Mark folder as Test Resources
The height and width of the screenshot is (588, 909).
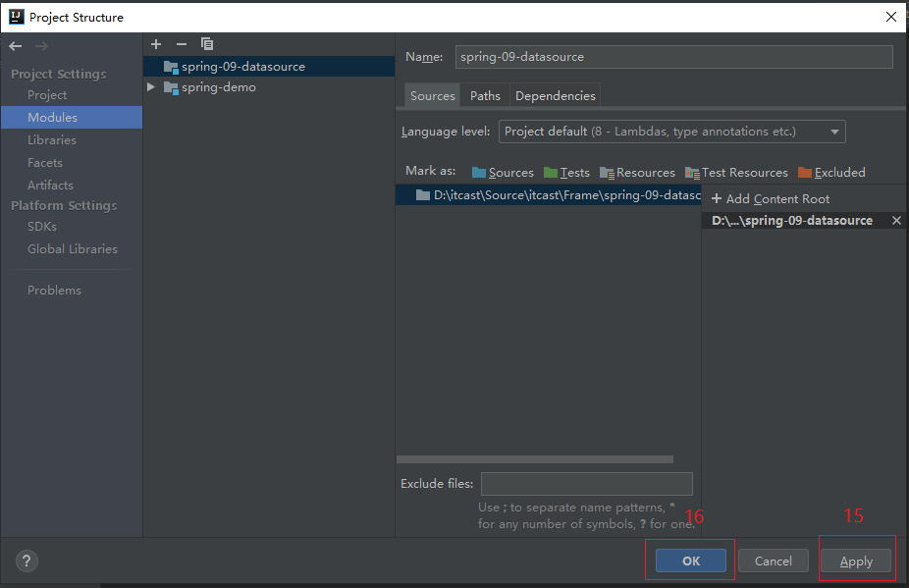(736, 172)
